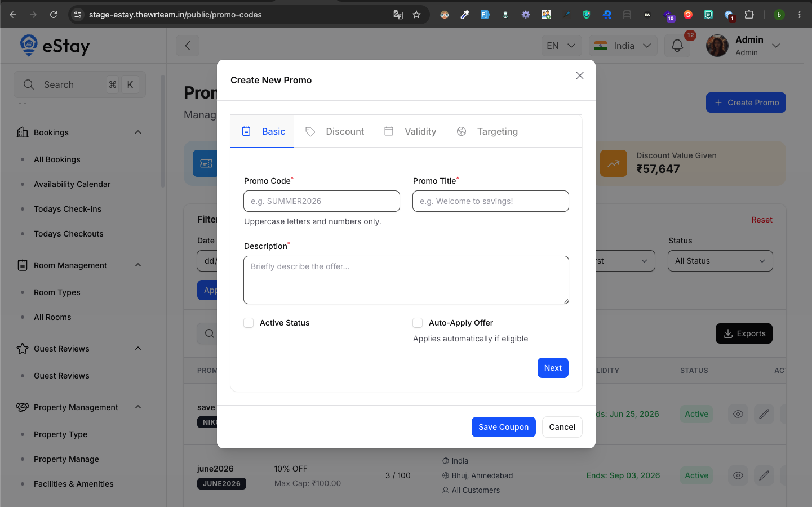Viewport: 812px width, 507px height.
Task: Open the All Status filter dropdown
Action: 720,261
